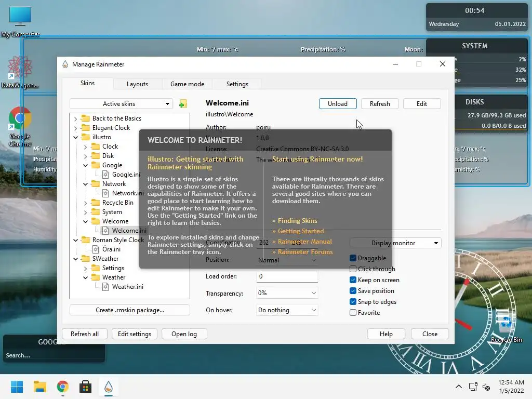Viewport: 532px width, 399px height.
Task: Click the muted volume tray icon
Action: [x=486, y=387]
